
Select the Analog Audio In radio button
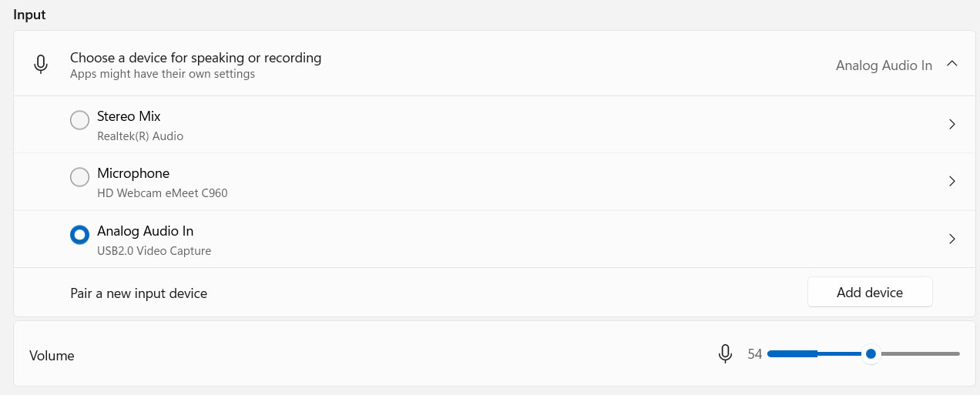tap(79, 235)
